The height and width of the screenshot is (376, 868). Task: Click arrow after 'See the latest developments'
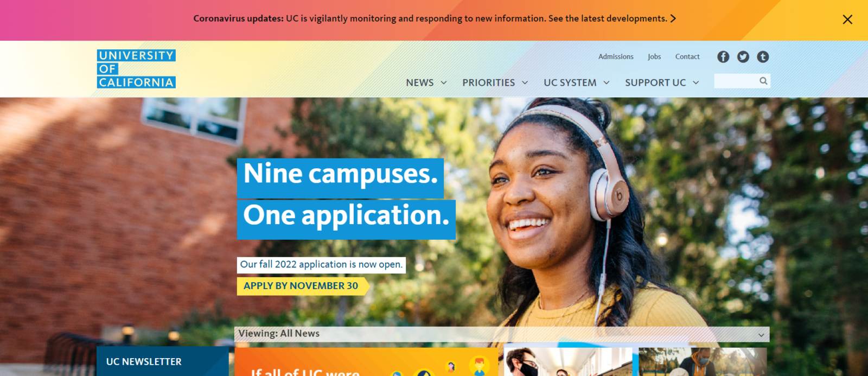pos(673,18)
